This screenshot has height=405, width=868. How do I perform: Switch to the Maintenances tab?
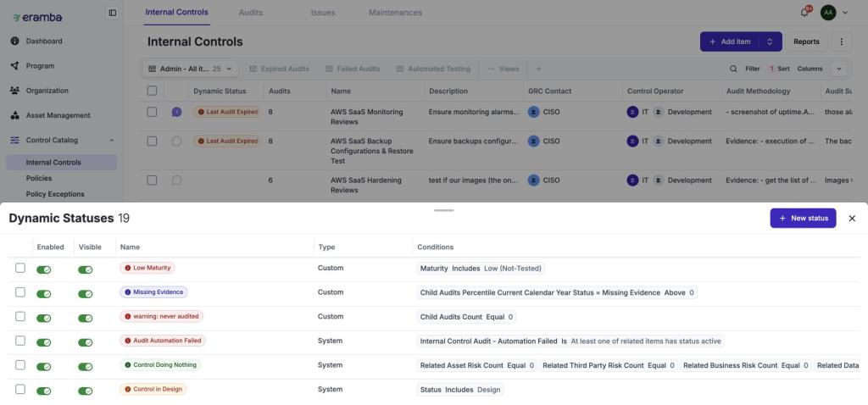[395, 12]
